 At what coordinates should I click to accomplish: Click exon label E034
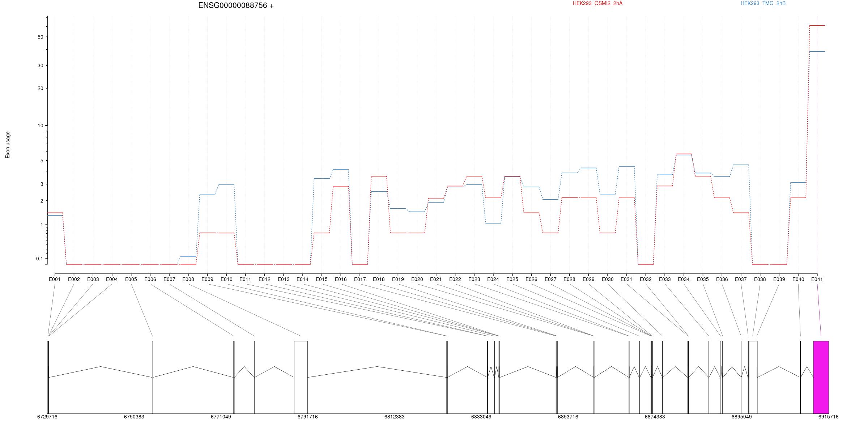(x=684, y=279)
